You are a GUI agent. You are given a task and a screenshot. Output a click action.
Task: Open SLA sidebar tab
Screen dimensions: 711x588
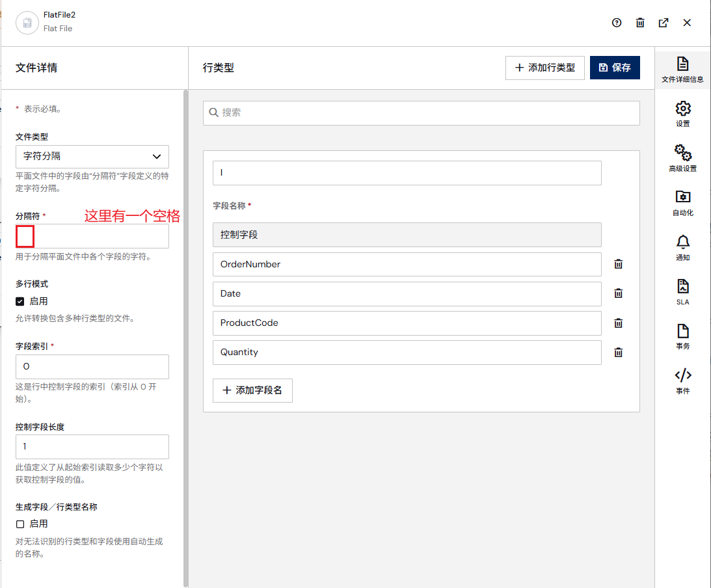[682, 292]
